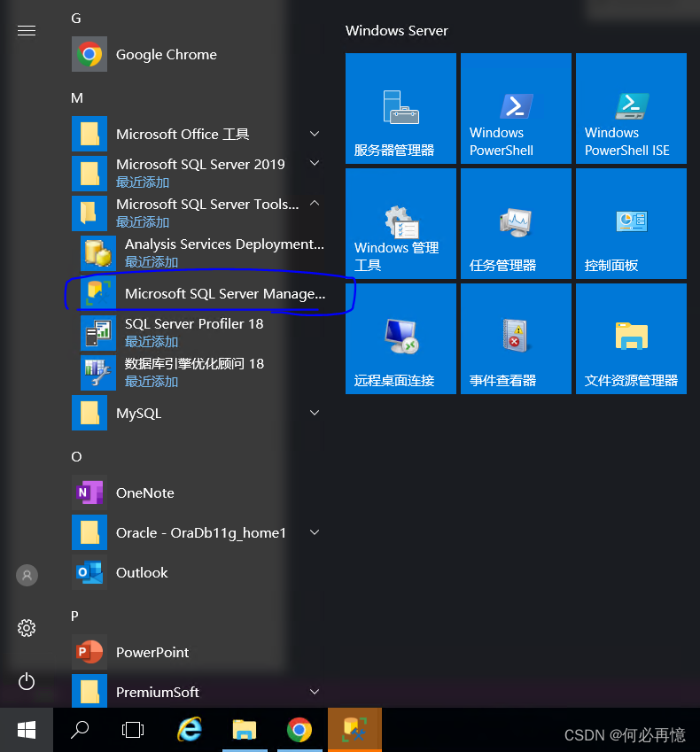Expand the MySQL folder chevron
This screenshot has width=700, height=752.
(315, 413)
